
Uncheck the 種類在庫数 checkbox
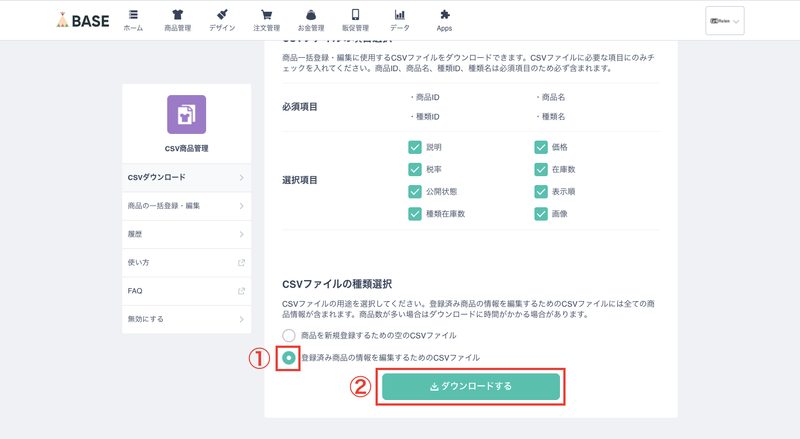tap(414, 214)
